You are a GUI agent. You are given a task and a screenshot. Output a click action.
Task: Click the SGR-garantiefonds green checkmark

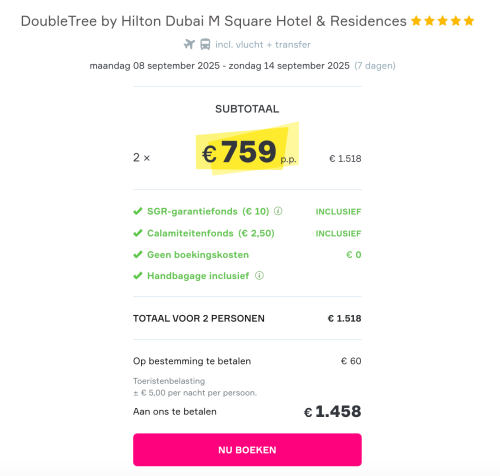point(138,211)
